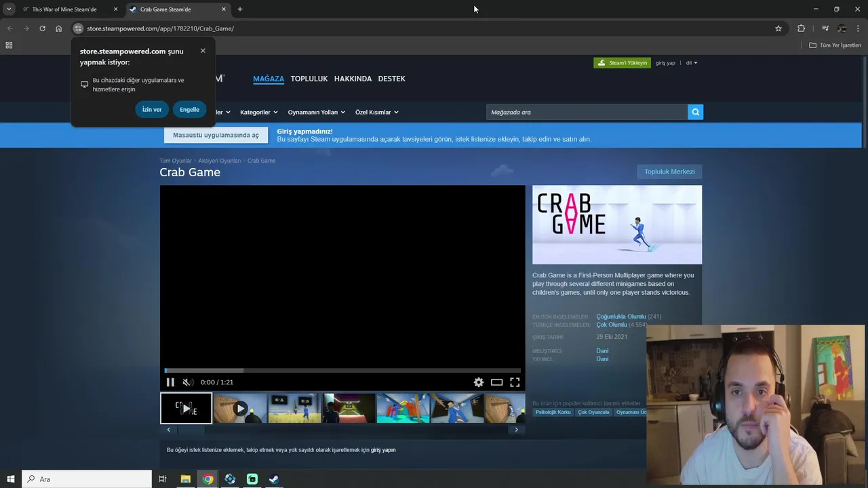868x488 pixels.
Task: Play the second trailer thumbnail with bomb
Action: 240,409
